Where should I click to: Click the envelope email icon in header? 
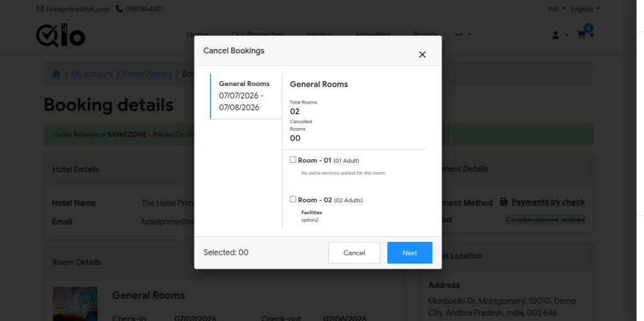coord(40,9)
